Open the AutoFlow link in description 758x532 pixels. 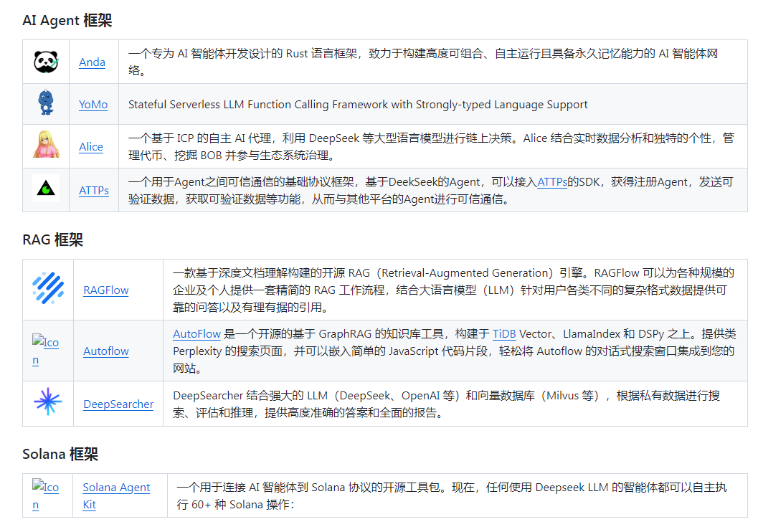coord(196,335)
